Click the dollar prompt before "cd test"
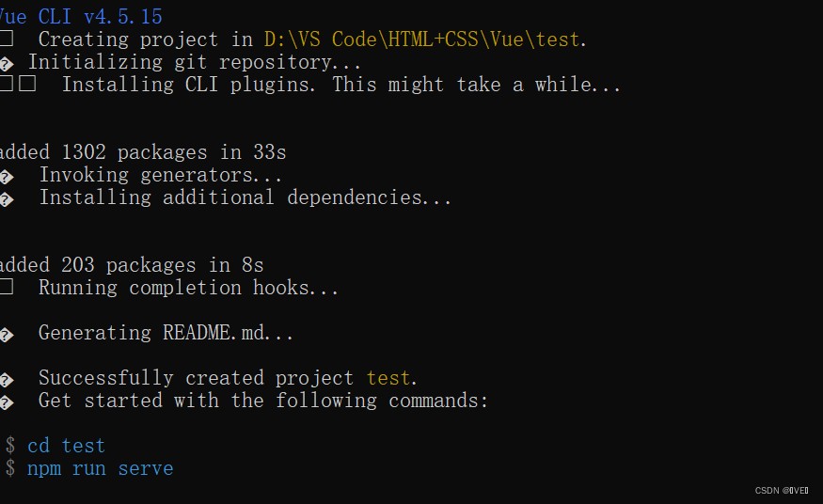The height and width of the screenshot is (504, 823). 10,446
